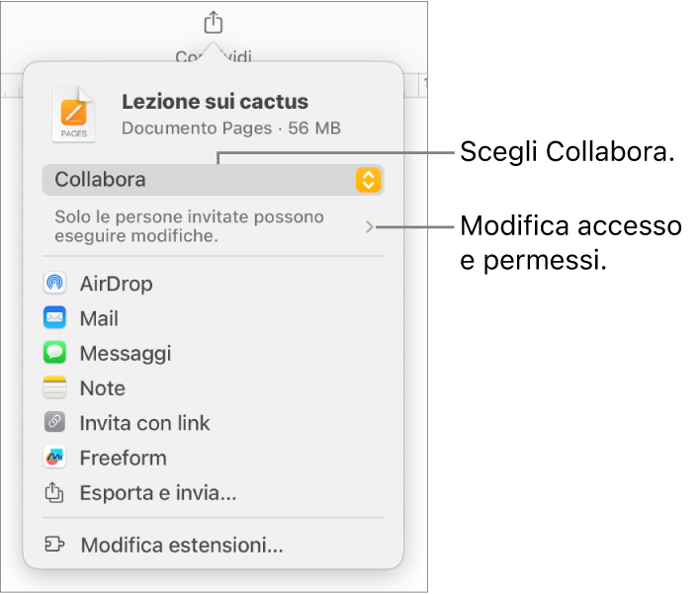Click the Note app icon
The width and height of the screenshot is (700, 594).
[x=55, y=388]
